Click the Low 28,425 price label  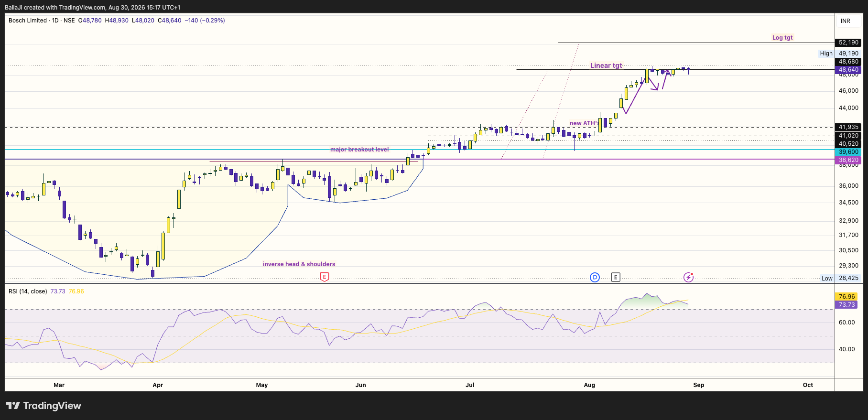pyautogui.click(x=840, y=278)
